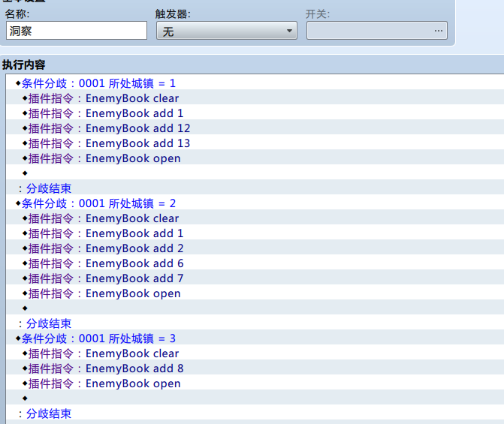Select the EnemyBook open line under 城镇 = 3

coord(255,383)
